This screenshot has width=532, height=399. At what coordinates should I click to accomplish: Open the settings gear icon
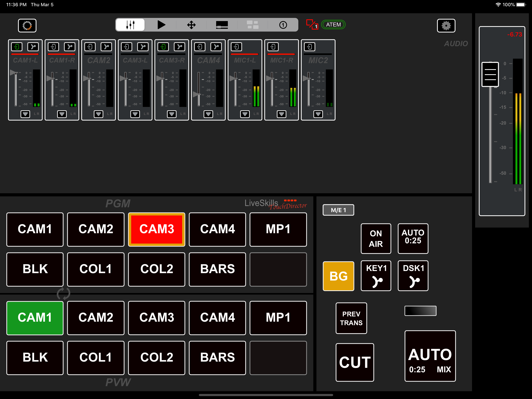coord(446,26)
